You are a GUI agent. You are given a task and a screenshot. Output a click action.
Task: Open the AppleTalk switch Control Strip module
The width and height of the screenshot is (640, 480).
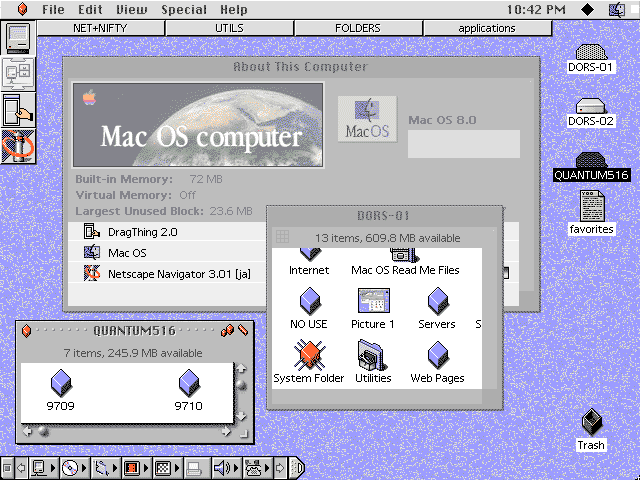coord(44,468)
